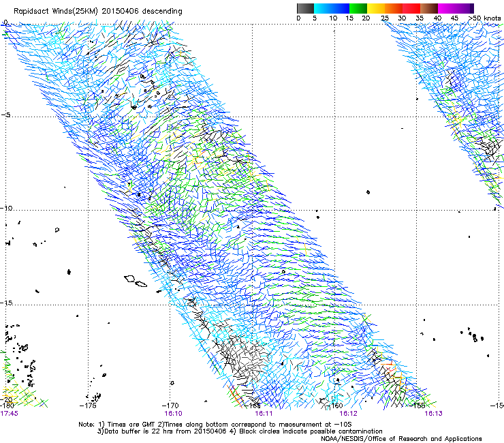This screenshot has width=504, height=443.
Task: Click the '-10' latitude label on left axis
Action: click(x=6, y=208)
